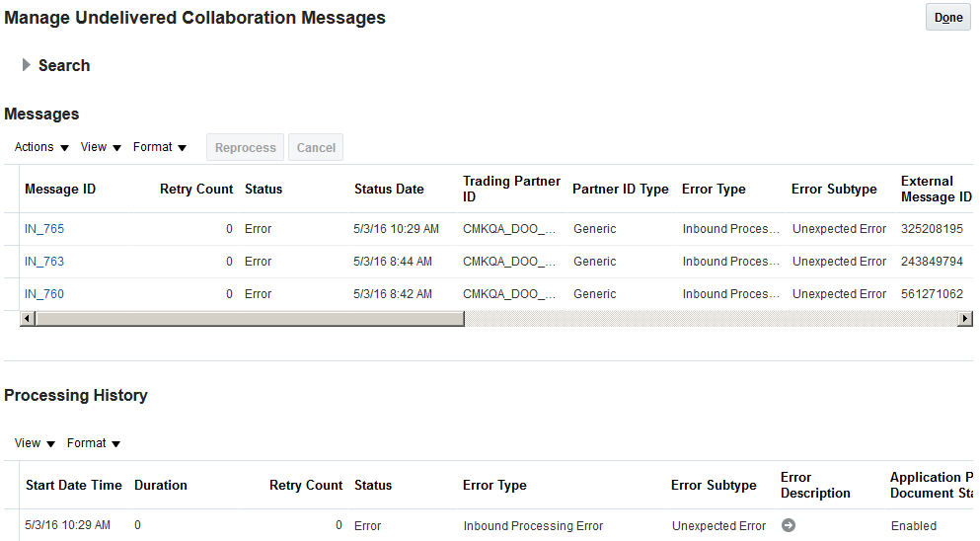Open the Messages View dropdown menu
980x541 pixels.
pyautogui.click(x=101, y=147)
